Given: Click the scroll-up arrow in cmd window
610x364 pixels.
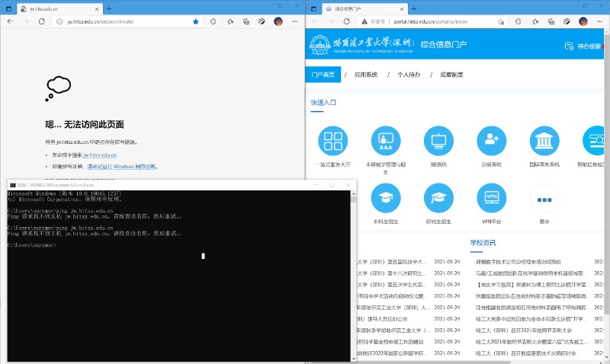Looking at the screenshot, I should tap(354, 194).
